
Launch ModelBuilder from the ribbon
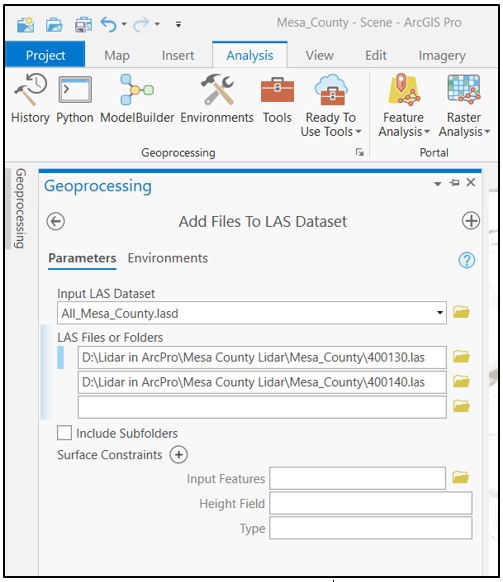pos(137,98)
